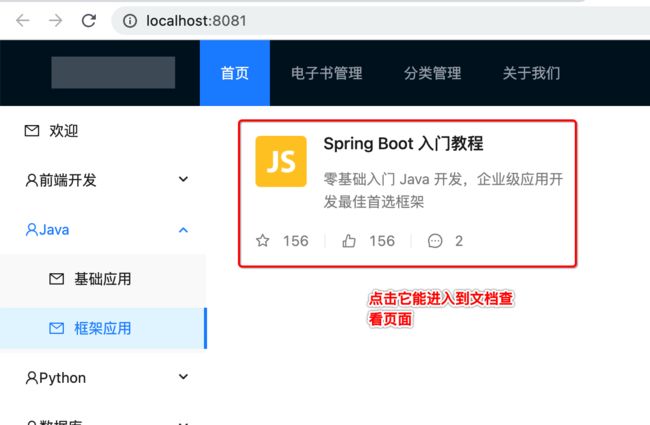Select 基础应用 under Java

(x=103, y=279)
